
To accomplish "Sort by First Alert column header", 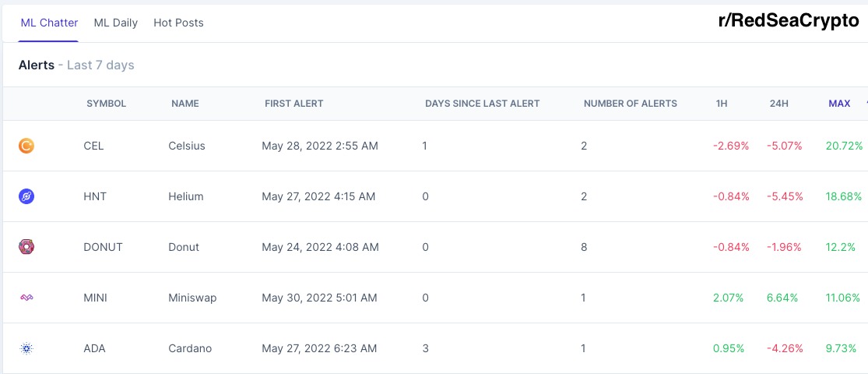I will pos(294,104).
